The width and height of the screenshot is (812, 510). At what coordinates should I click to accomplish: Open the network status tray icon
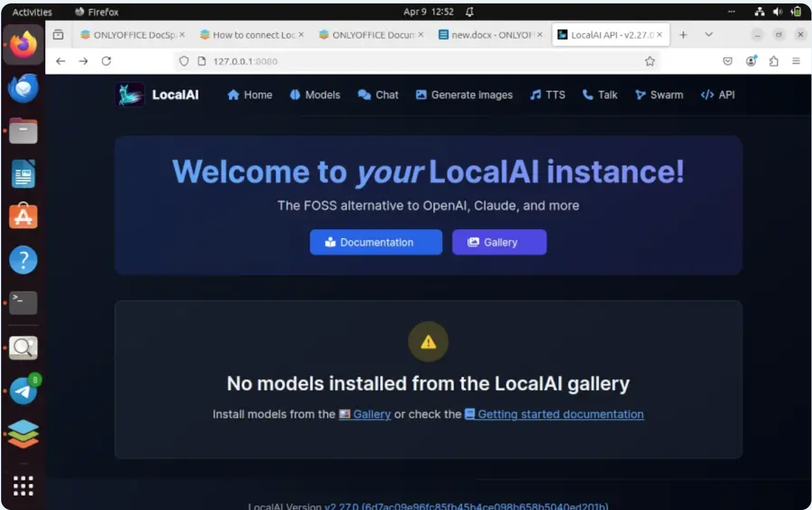pos(760,12)
